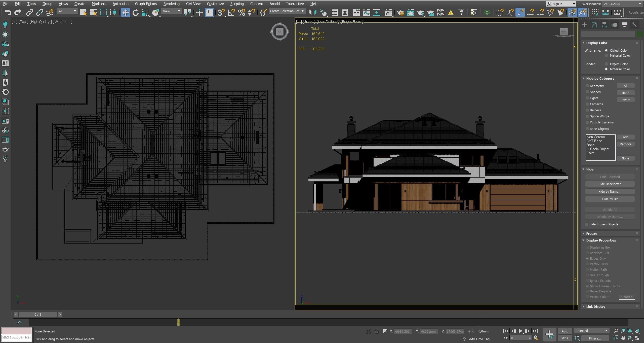Screen dimensions: 644x343
Task: Click the Hide Unselected button
Action: [610, 184]
